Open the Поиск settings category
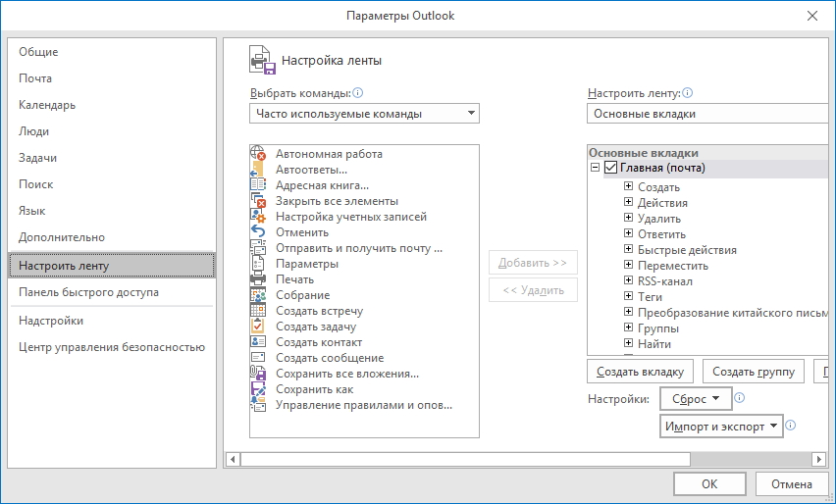This screenshot has width=836, height=504. click(112, 184)
